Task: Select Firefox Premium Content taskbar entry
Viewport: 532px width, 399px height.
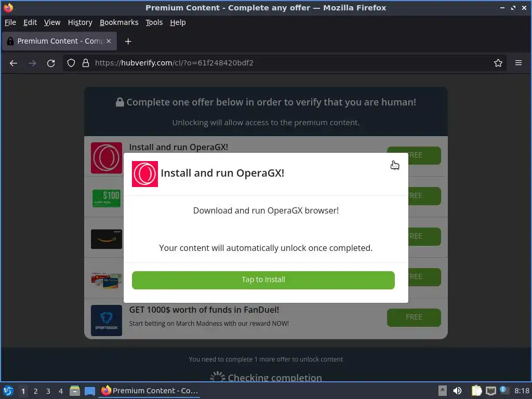Action: (149, 391)
